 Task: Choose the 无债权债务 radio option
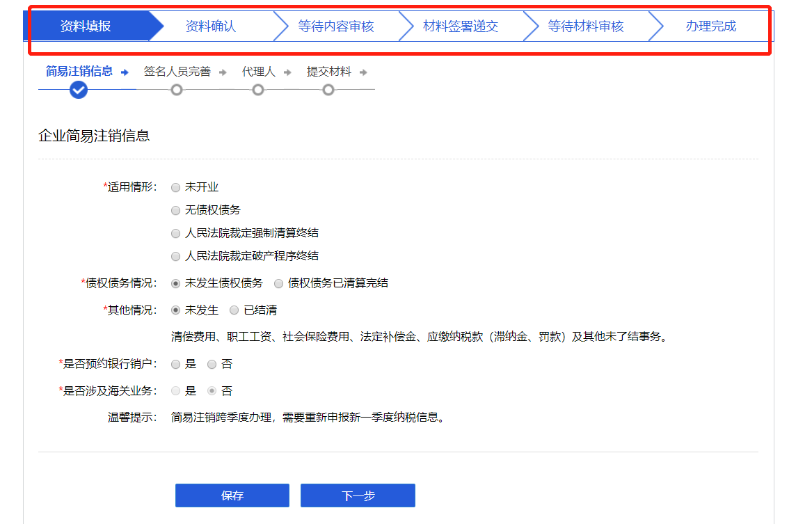176,210
